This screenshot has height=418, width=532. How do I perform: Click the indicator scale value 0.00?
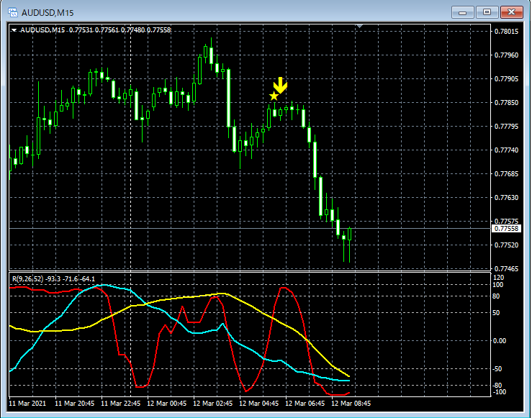coord(500,341)
